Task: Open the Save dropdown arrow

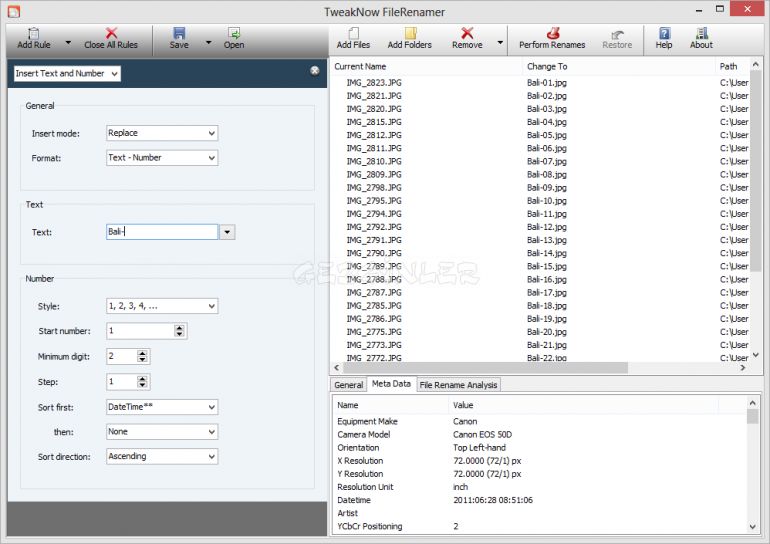Action: [x=208, y=43]
